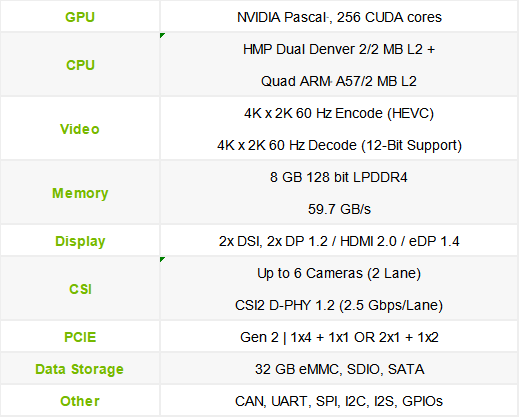Select the Data Storage label

click(79, 369)
